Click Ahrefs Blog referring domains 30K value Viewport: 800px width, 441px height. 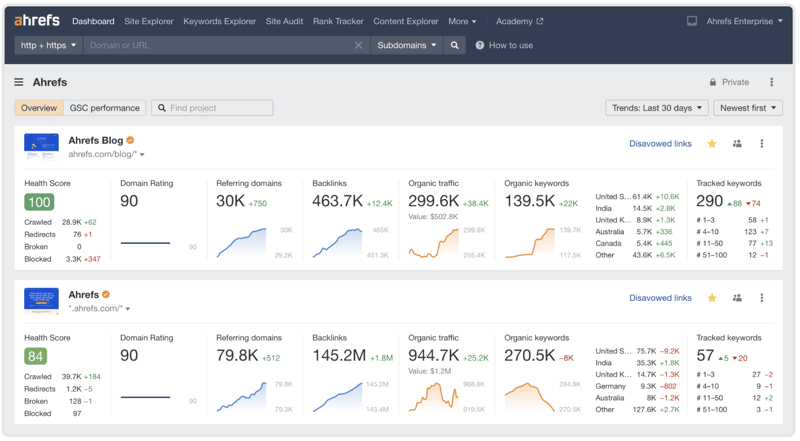click(x=231, y=201)
